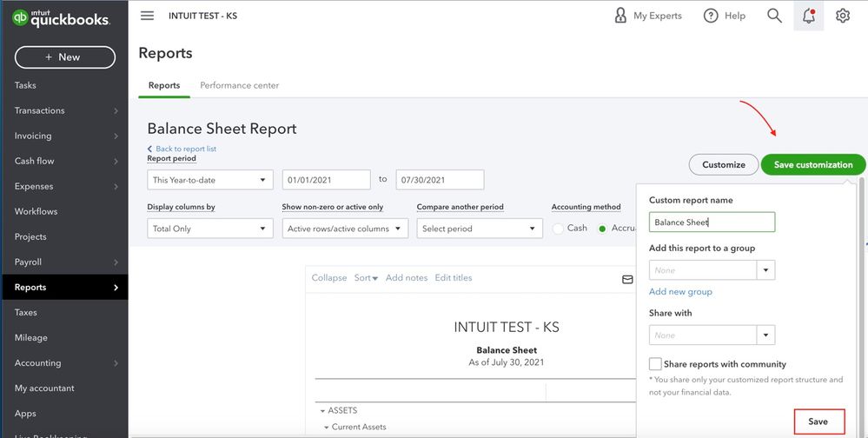Open Mileage in the sidebar
The image size is (868, 438).
click(31, 337)
